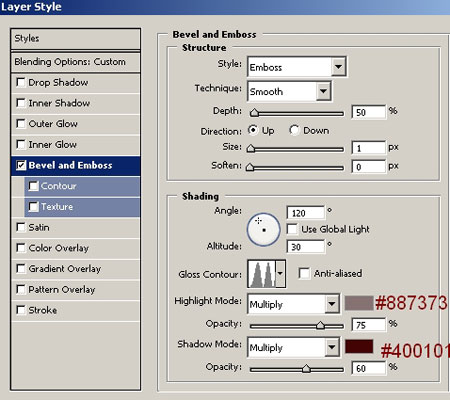Click the Shadow Opacity value field
Viewport: 450px width, 400px height.
pos(369,368)
